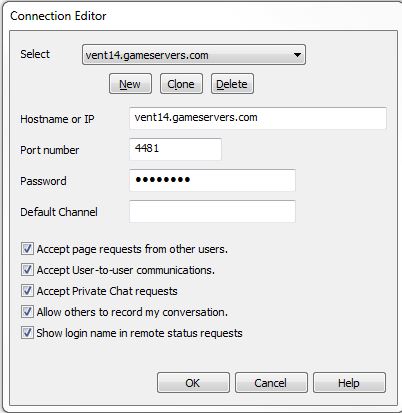The image size is (402, 413).
Task: Open the Select server dropdown arrow
Action: pyautogui.click(x=297, y=55)
